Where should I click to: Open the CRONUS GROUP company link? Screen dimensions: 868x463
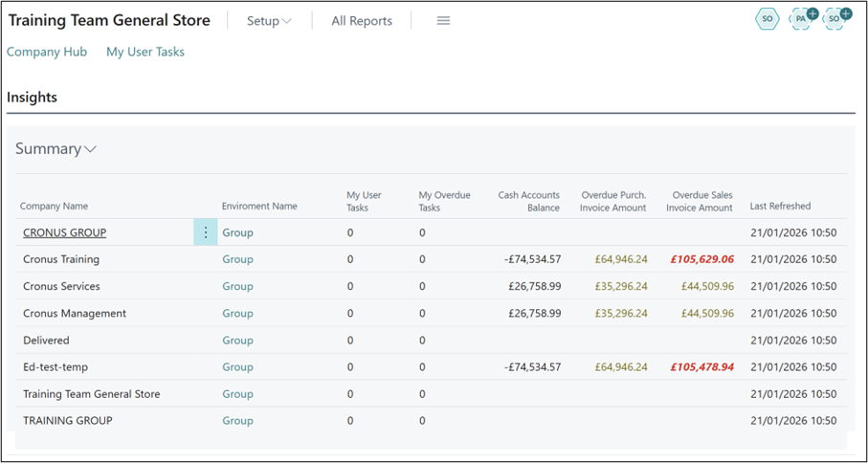coord(65,232)
